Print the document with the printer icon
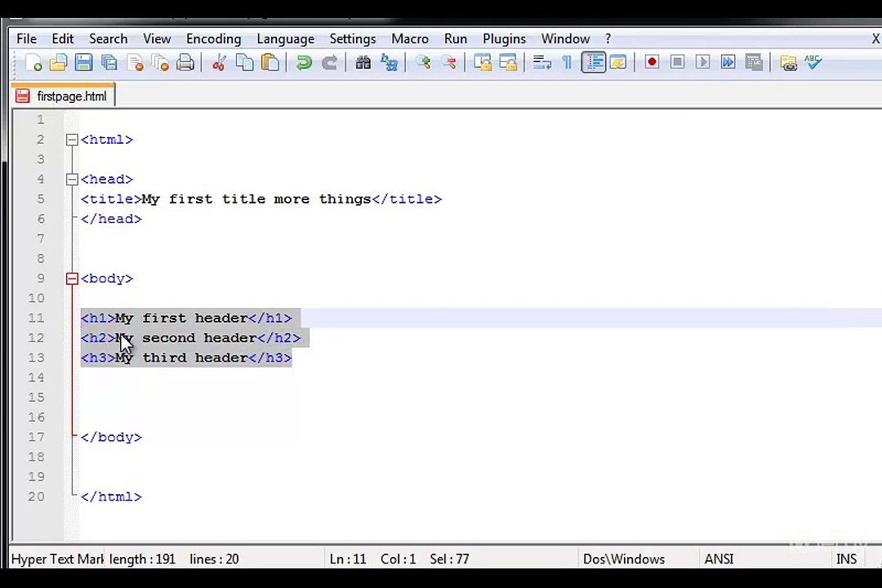This screenshot has height=588, width=882. click(185, 62)
